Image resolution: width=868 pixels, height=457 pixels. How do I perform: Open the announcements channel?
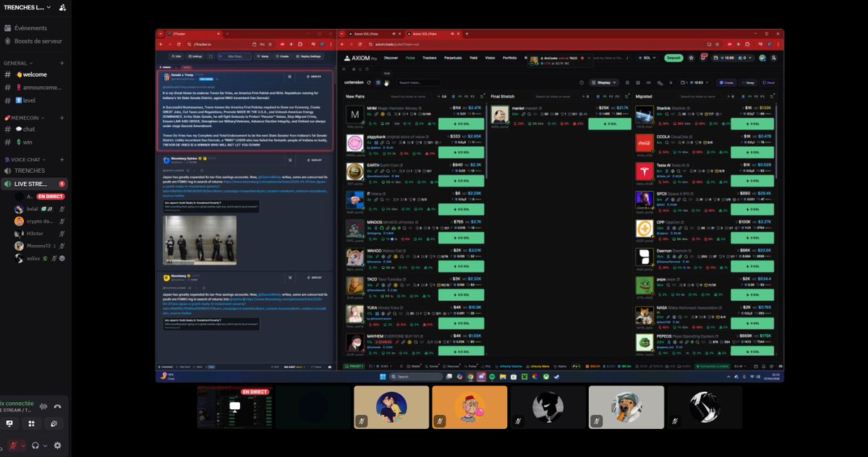[34, 87]
